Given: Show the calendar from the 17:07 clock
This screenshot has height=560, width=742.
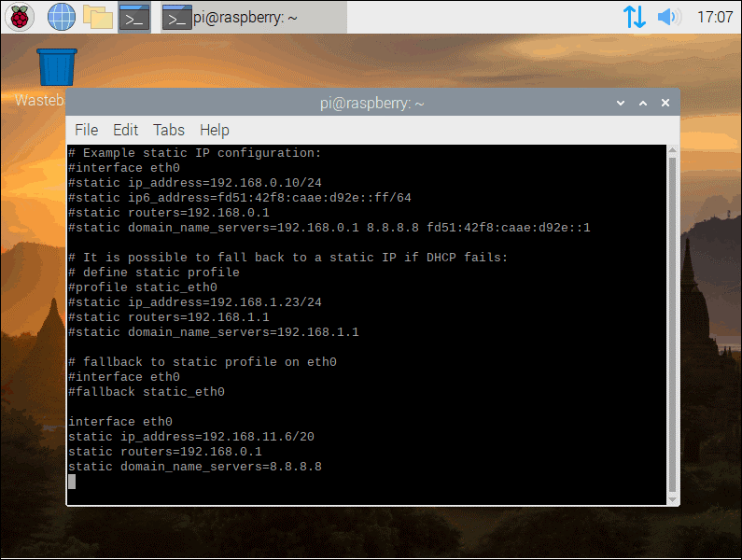Looking at the screenshot, I should pyautogui.click(x=715, y=17).
